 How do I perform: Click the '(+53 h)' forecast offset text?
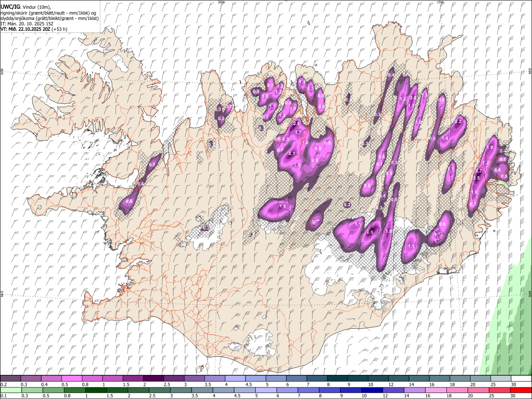pos(59,29)
